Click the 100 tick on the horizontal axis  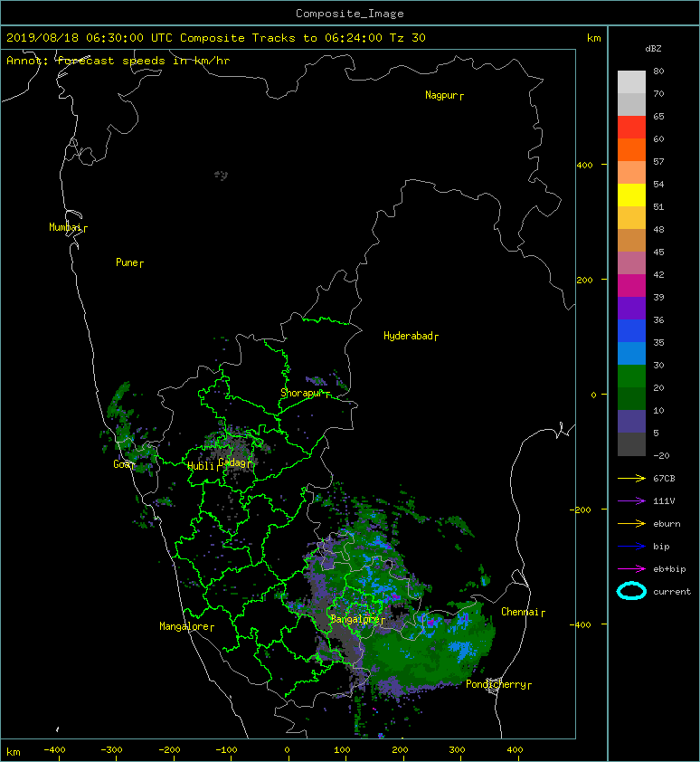click(x=343, y=750)
